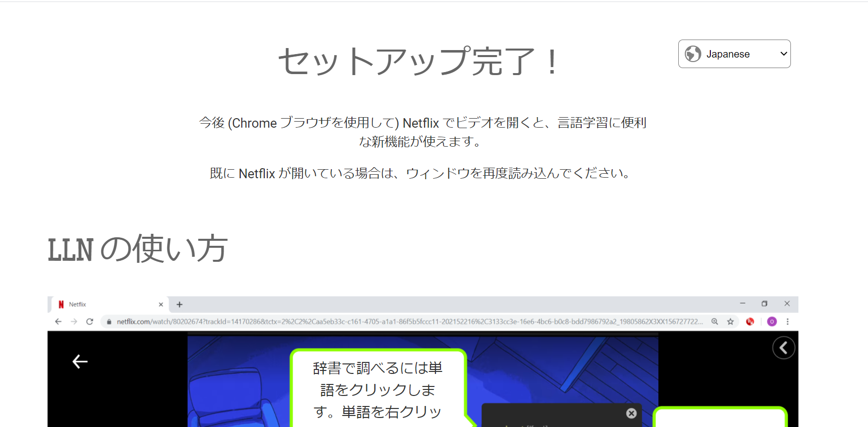Open a new tab with plus icon
The image size is (868, 427).
pyautogui.click(x=180, y=304)
